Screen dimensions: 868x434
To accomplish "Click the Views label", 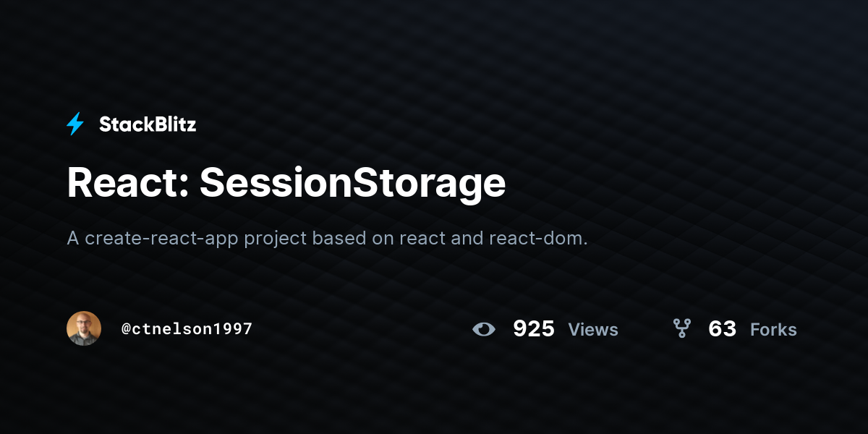I will click(x=593, y=330).
